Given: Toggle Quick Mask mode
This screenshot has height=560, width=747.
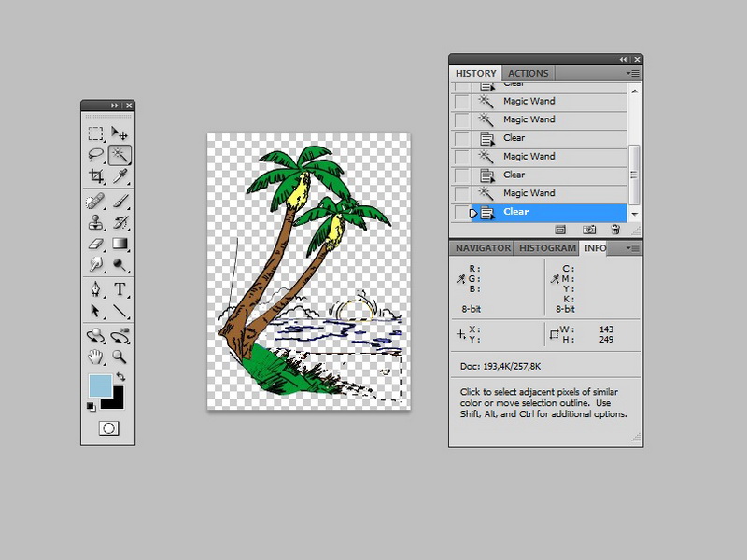Looking at the screenshot, I should point(108,428).
